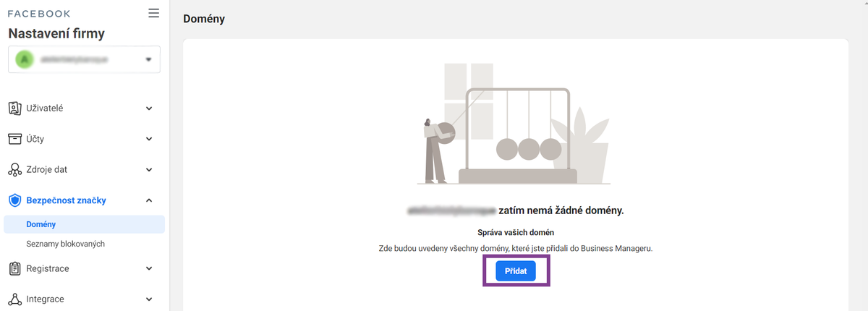Open the hamburger menu in the sidebar header

coord(153,13)
